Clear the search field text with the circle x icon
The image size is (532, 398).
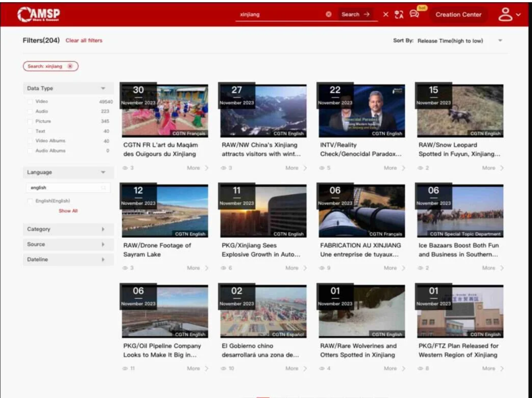[x=328, y=14]
